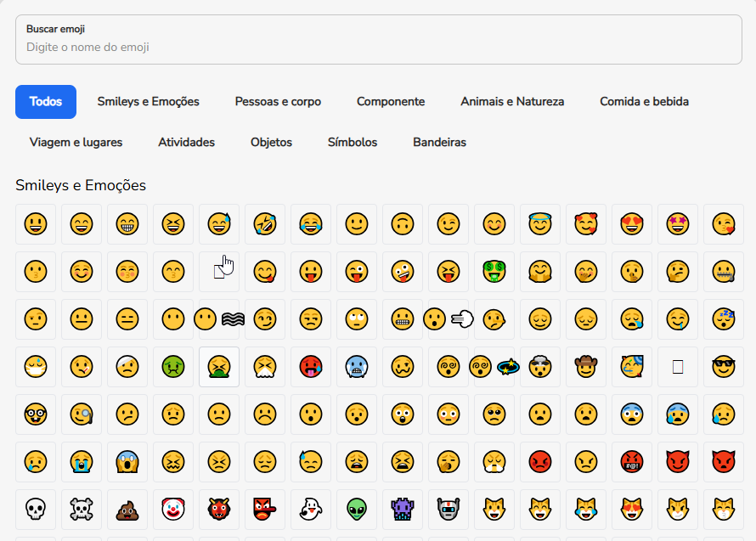756x541 pixels.
Task: Choose the blue cold face emoji
Action: [357, 367]
